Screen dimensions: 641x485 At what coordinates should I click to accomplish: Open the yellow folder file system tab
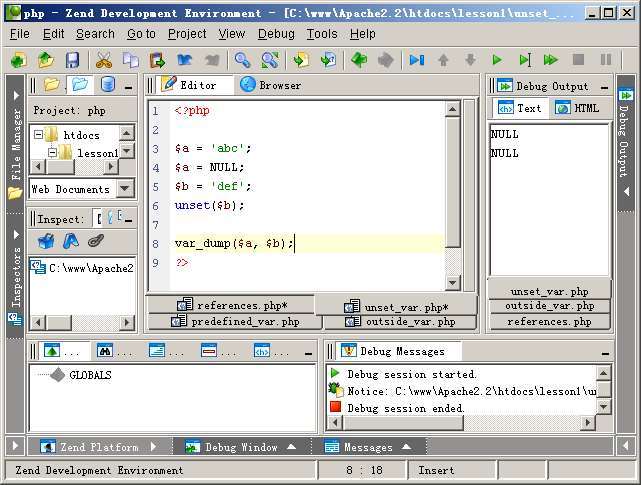[x=52, y=85]
